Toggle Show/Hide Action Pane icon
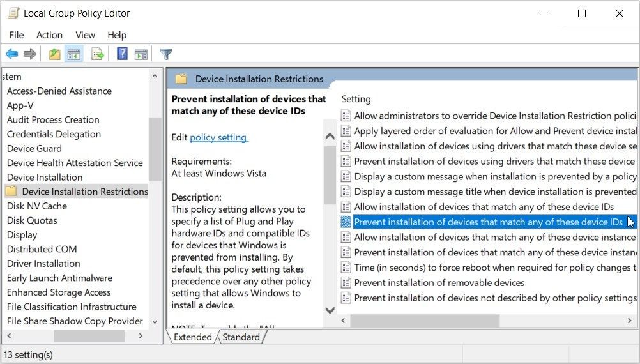The image size is (640, 364). pyautogui.click(x=141, y=54)
